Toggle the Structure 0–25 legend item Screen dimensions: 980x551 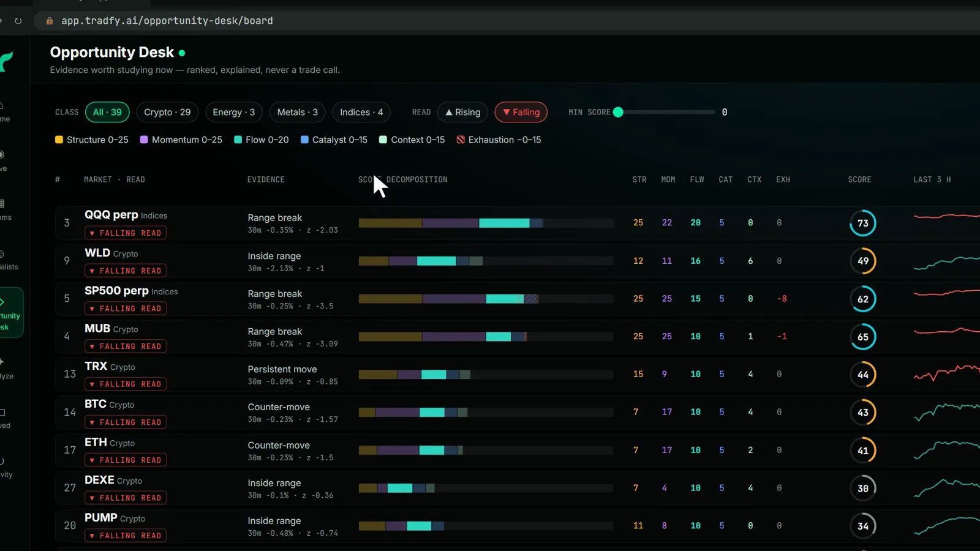click(92, 140)
